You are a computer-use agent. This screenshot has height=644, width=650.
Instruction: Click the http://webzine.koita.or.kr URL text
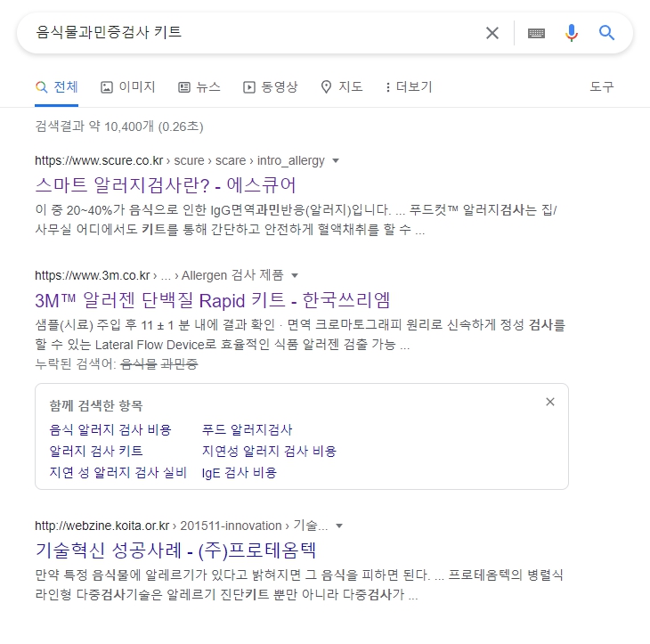[102, 526]
